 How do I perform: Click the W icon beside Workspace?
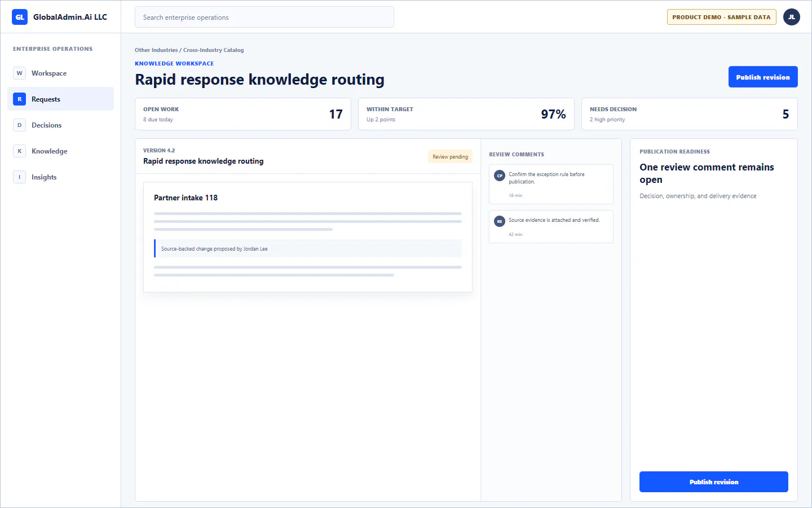click(20, 73)
